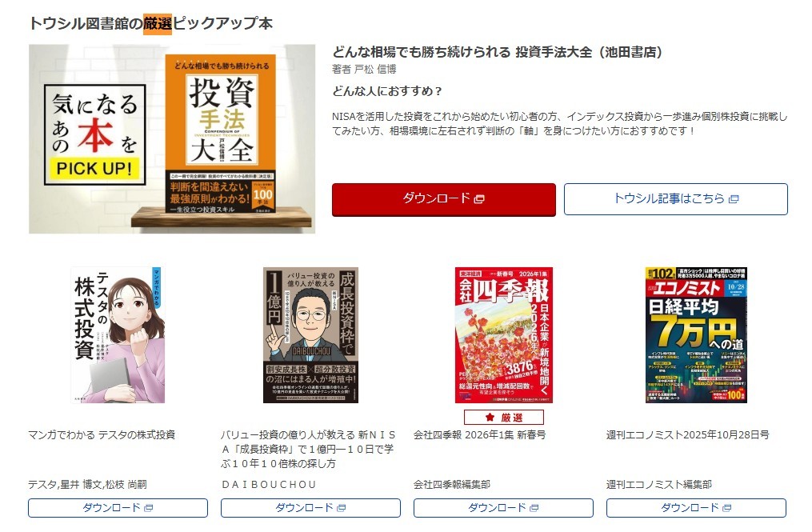
Task: Click the 週刊エコノミスト 日経平均7万円 cover
Action: [x=696, y=335]
